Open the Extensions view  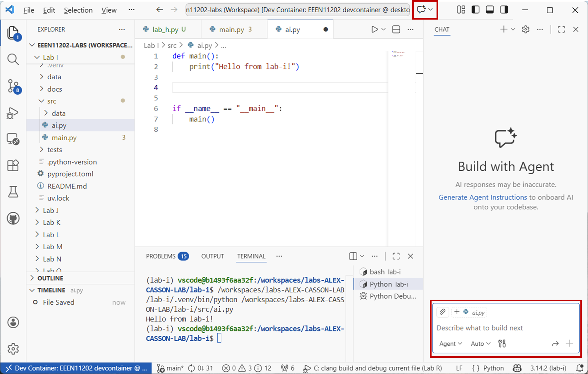pos(13,165)
